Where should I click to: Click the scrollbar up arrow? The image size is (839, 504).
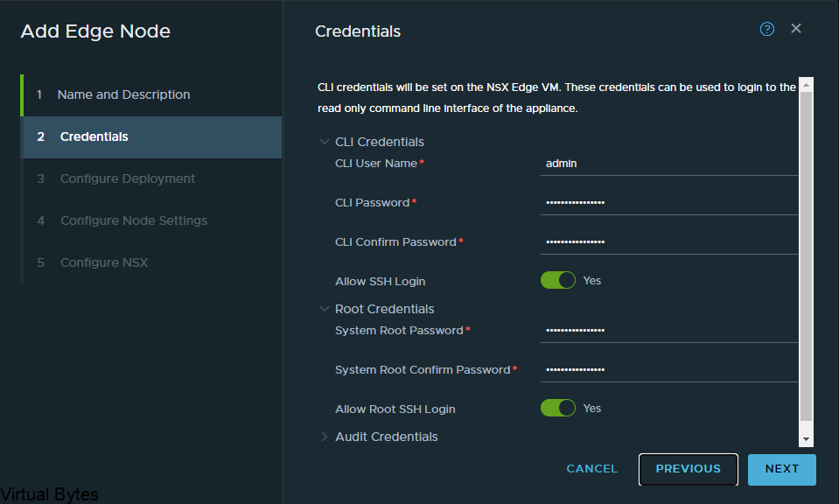806,85
